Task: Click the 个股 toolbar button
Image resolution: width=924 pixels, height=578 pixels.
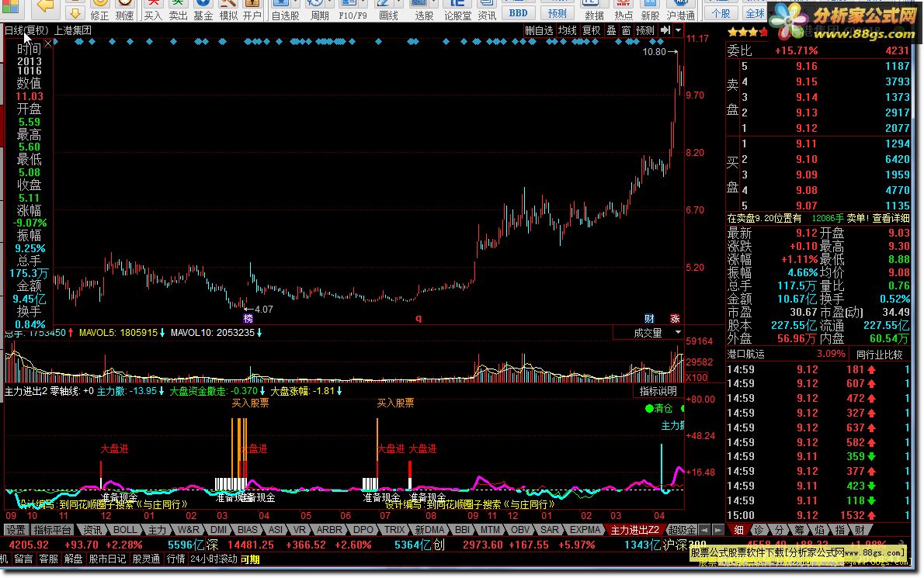Action: 721,12
